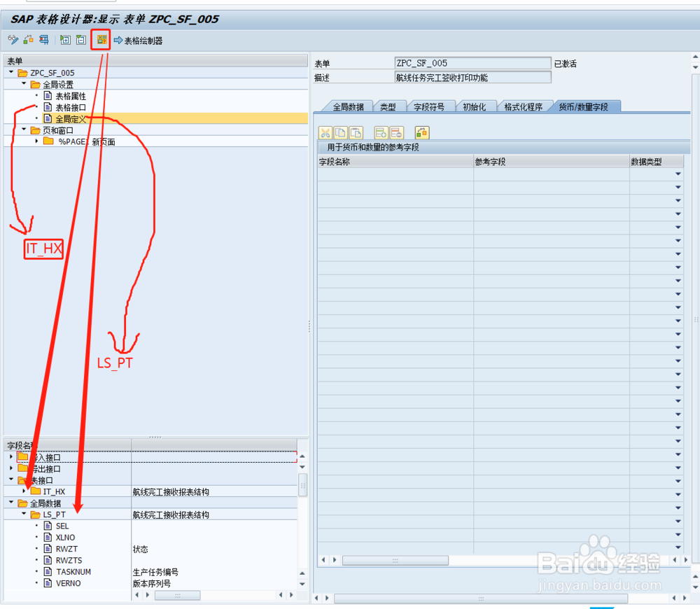Click the copy icon in the fields toolbar

tap(341, 132)
